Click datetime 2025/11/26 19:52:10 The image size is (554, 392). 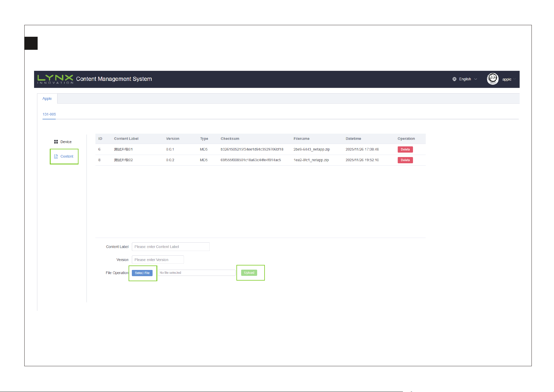(x=362, y=160)
